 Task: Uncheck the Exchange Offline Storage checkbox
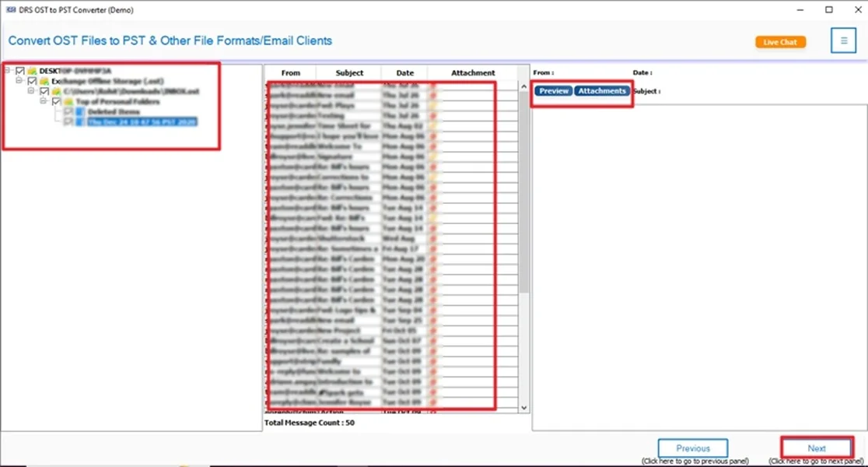31,81
